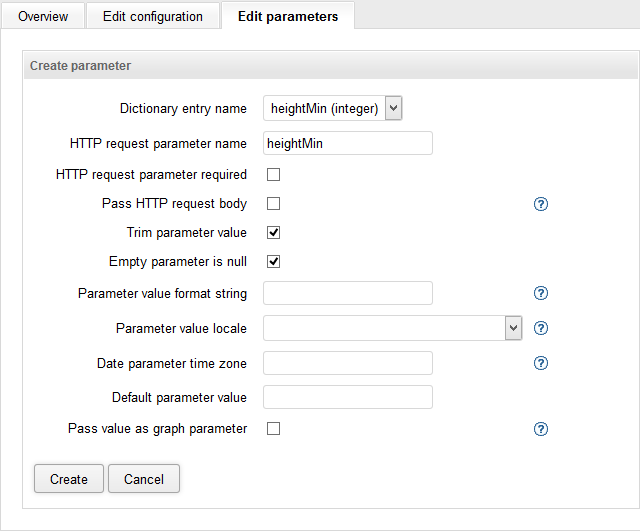Image resolution: width=640 pixels, height=531 pixels.
Task: Focus the HTTP request parameter name field
Action: [x=347, y=143]
